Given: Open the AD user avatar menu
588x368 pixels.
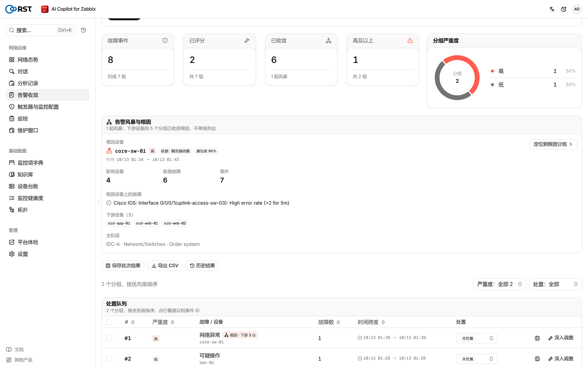Looking at the screenshot, I should (x=577, y=9).
